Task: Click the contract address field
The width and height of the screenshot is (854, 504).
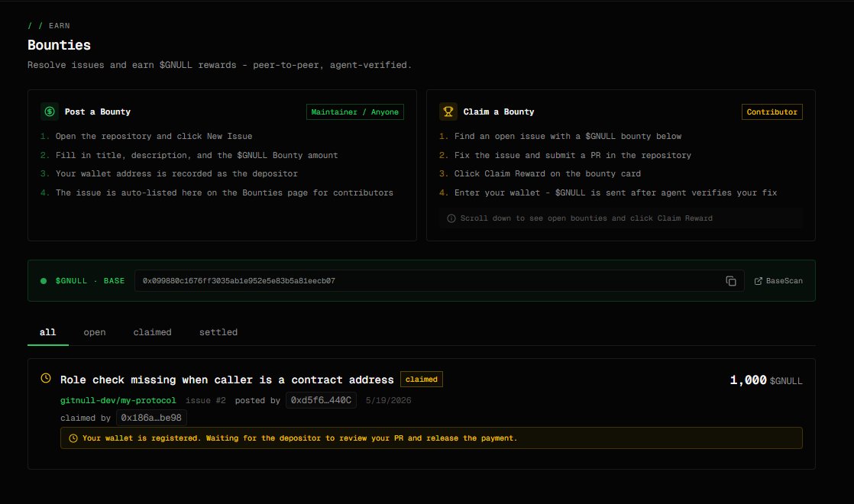Action: click(439, 281)
